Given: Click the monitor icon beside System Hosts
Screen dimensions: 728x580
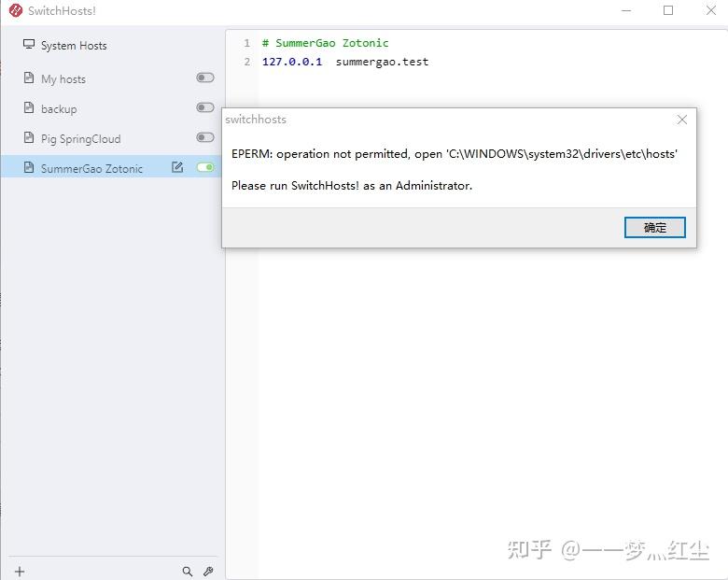Looking at the screenshot, I should pyautogui.click(x=29, y=44).
